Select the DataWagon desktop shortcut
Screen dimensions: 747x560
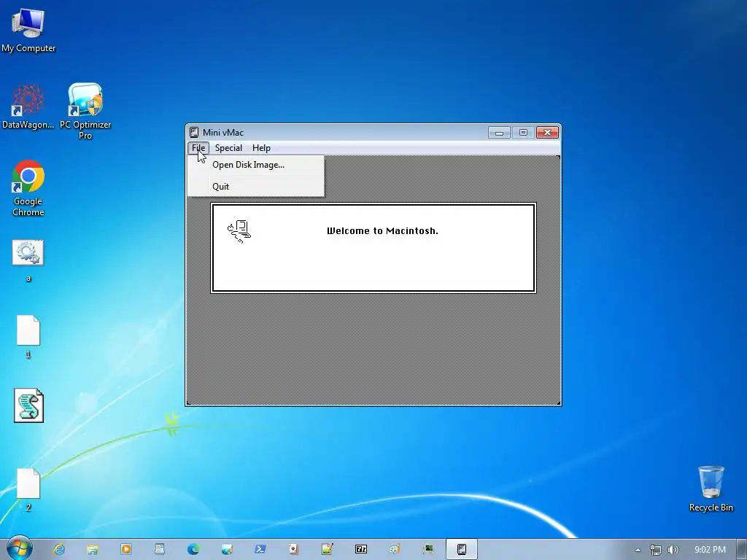pos(28,106)
